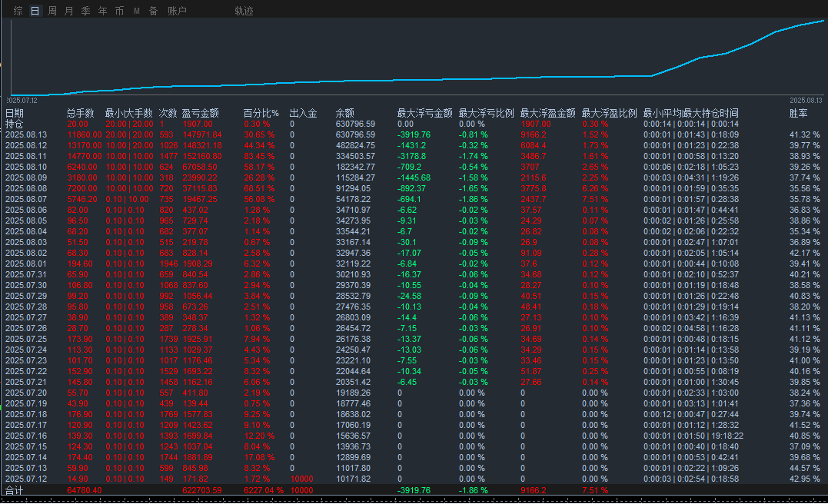Click total percentage 6227.04 %
This screenshot has width=828, height=504.
point(264,490)
